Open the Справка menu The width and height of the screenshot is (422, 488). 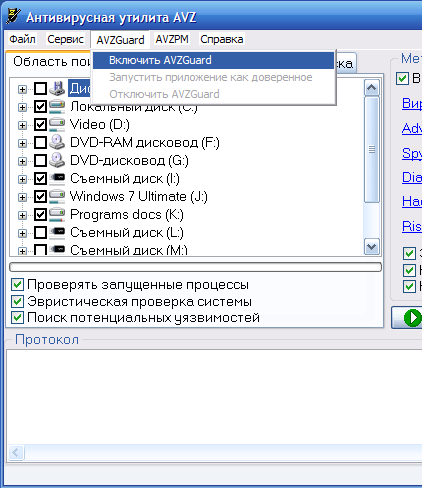tap(222, 39)
